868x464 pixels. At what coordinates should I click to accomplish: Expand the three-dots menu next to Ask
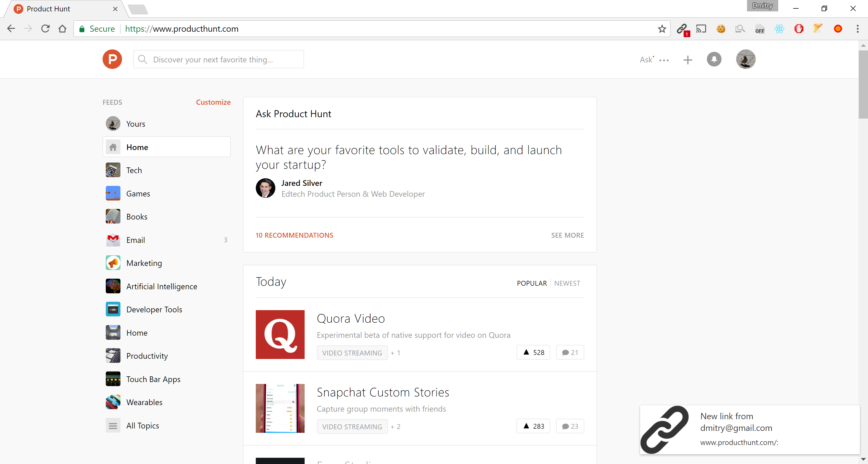point(664,60)
